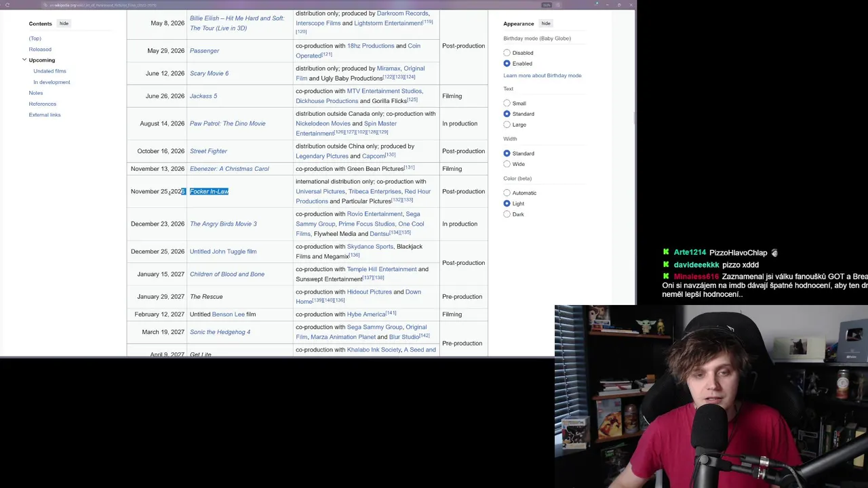Screen dimensions: 868x488
Task: Open the Capcom link
Action: (x=374, y=156)
